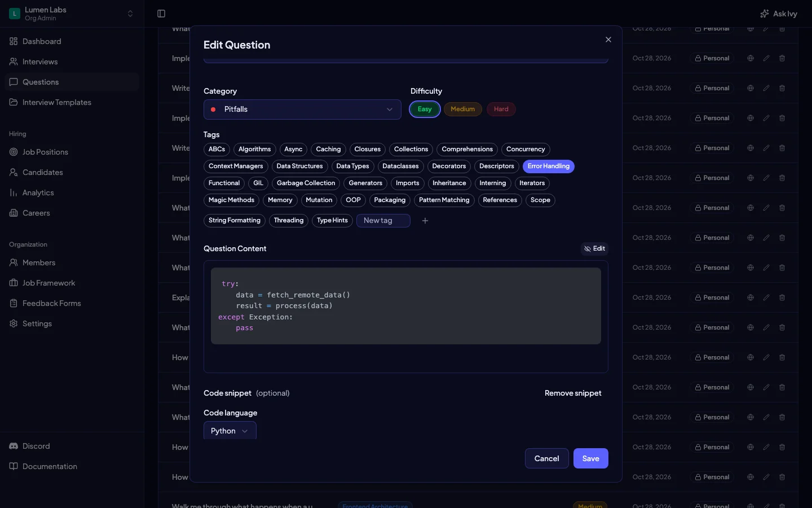812x508 pixels.
Task: Toggle the Closures tag
Action: [368, 150]
